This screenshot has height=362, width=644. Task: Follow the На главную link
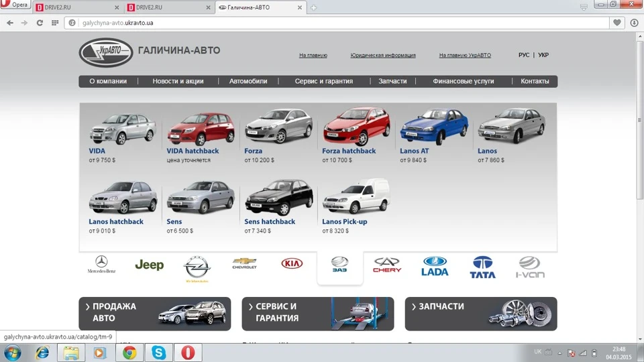pos(313,55)
